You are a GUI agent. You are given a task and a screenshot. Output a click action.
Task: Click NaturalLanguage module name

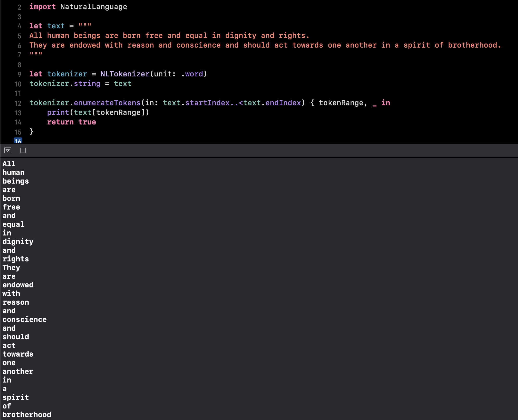coord(93,7)
